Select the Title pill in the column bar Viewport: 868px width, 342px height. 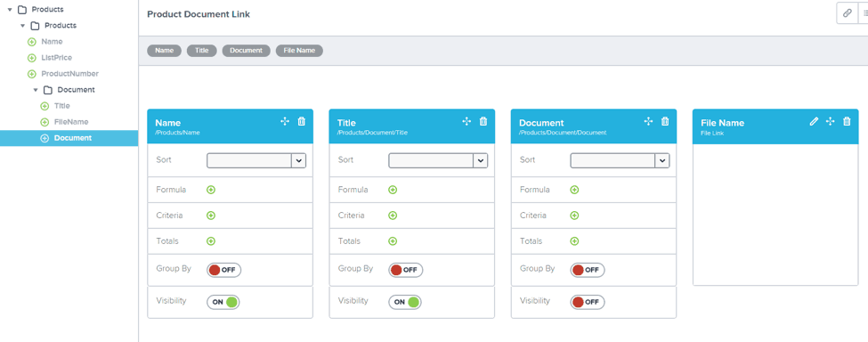point(201,51)
